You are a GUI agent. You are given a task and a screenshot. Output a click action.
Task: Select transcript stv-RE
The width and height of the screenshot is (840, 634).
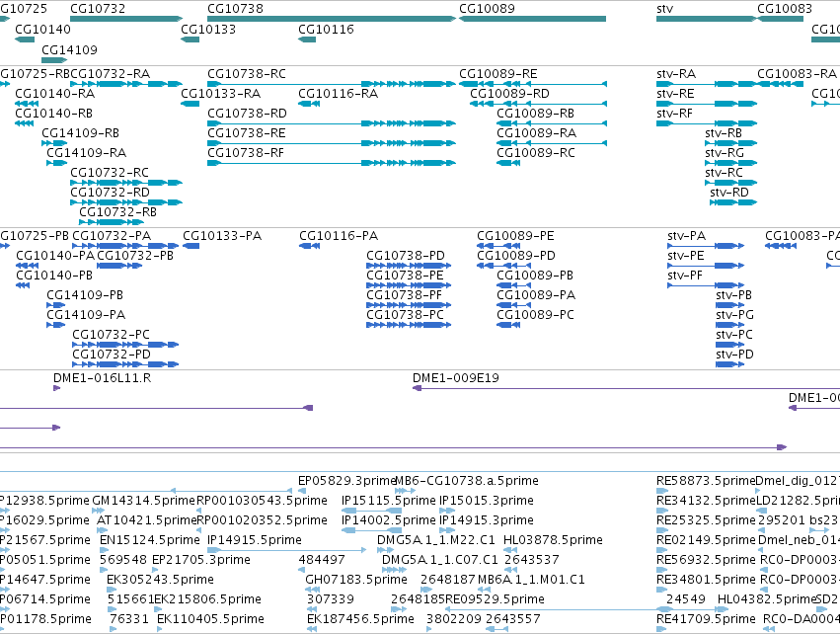tap(675, 93)
